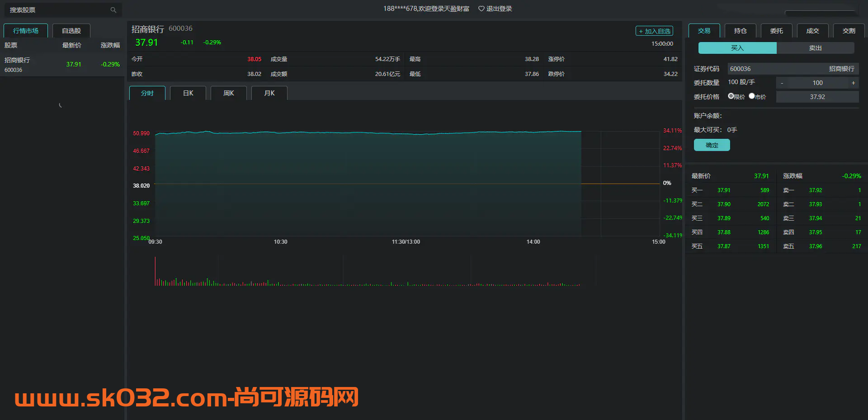Image resolution: width=868 pixels, height=420 pixels.
Task: Add stock with 加入自选 button
Action: pos(654,31)
